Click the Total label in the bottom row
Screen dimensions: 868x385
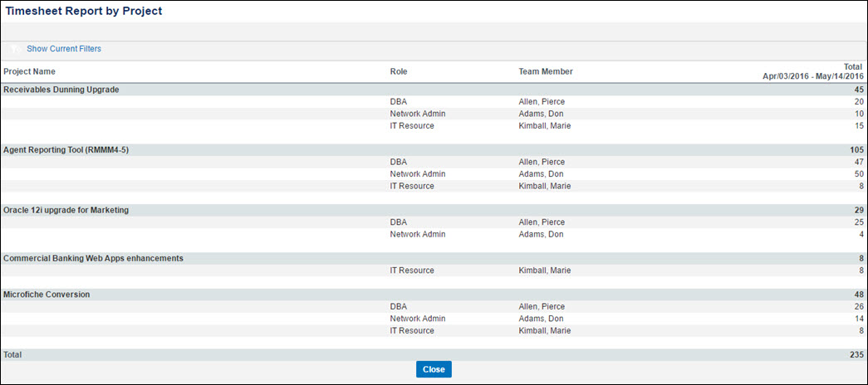pyautogui.click(x=12, y=354)
